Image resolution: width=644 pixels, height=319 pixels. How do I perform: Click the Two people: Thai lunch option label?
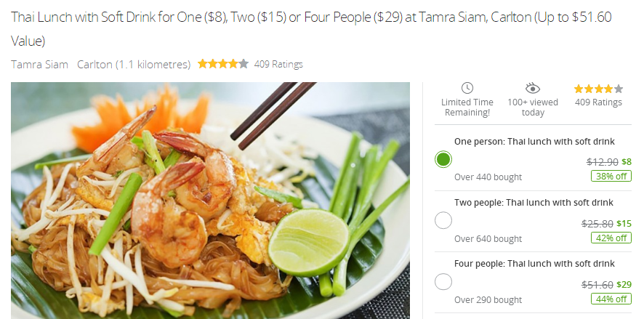click(534, 203)
